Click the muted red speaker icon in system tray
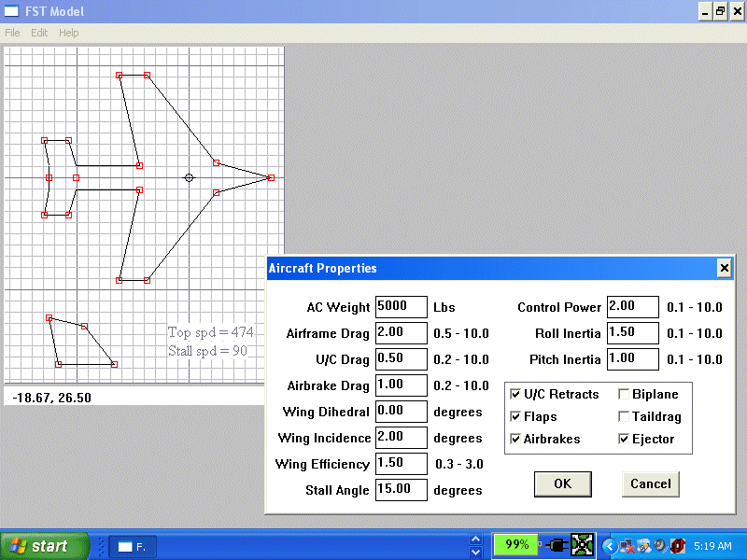The height and width of the screenshot is (560, 747). coord(677,546)
